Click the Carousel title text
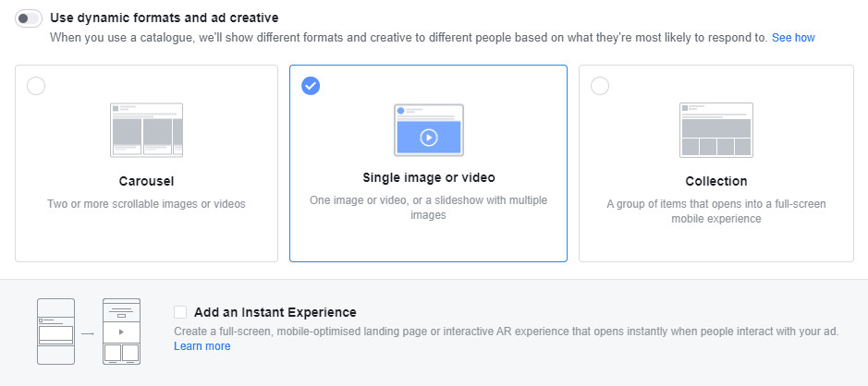The width and height of the screenshot is (868, 386). (x=146, y=181)
